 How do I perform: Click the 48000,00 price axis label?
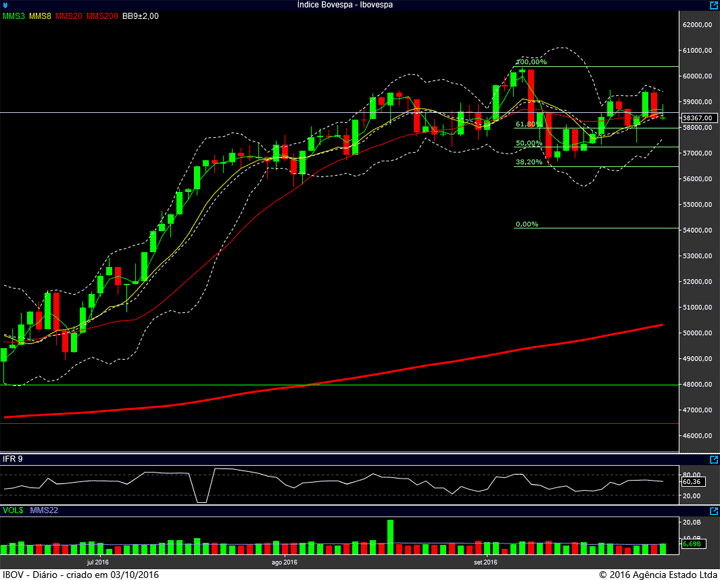pos(698,384)
